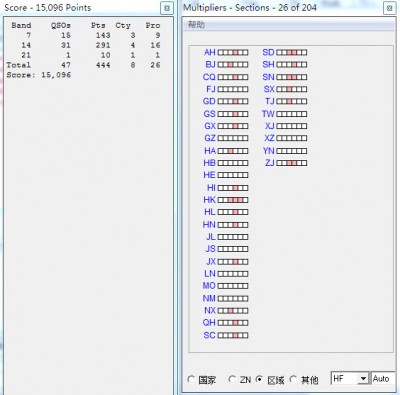Click the GX section label

210,126
